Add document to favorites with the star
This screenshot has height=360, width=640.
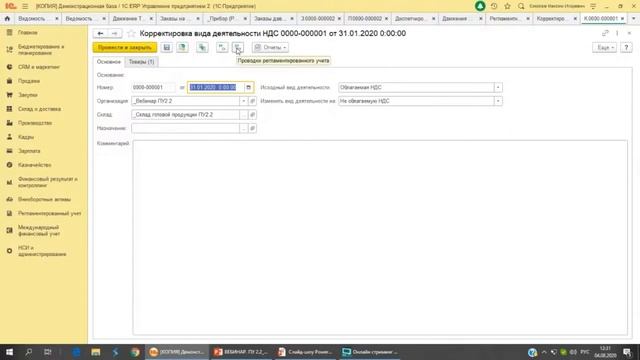[x=131, y=33]
